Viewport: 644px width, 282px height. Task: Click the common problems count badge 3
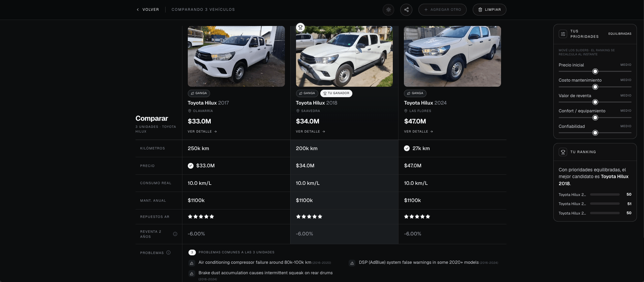[x=192, y=252]
